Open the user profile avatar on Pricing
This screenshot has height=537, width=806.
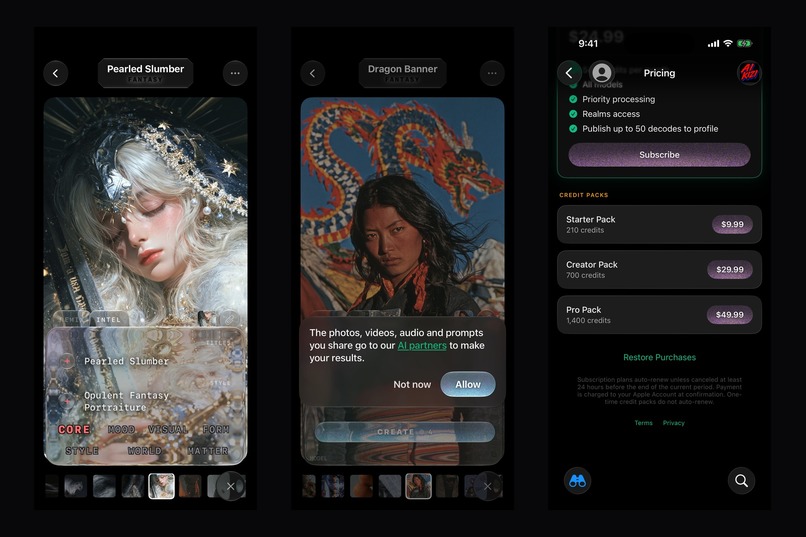pyautogui.click(x=601, y=72)
